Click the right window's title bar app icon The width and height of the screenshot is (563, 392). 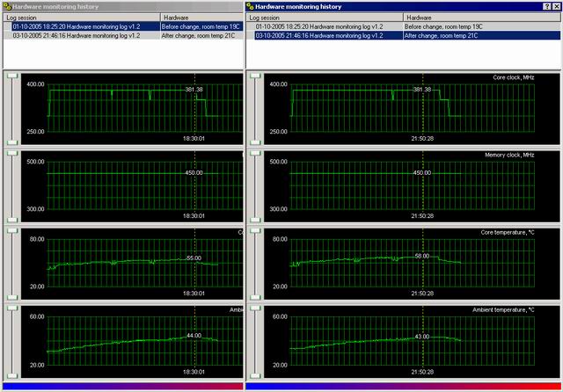(252, 5)
